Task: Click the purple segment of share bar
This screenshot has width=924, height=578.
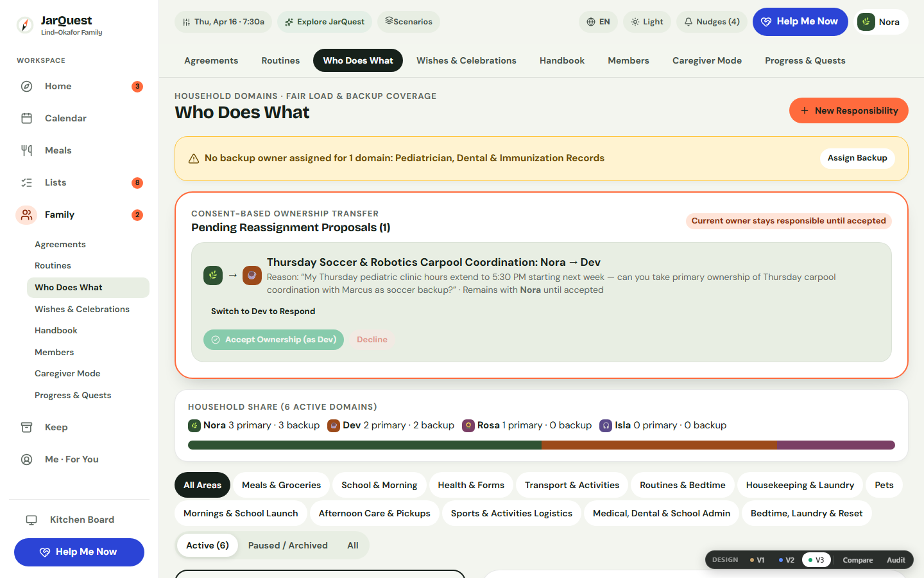Action: [x=836, y=445]
